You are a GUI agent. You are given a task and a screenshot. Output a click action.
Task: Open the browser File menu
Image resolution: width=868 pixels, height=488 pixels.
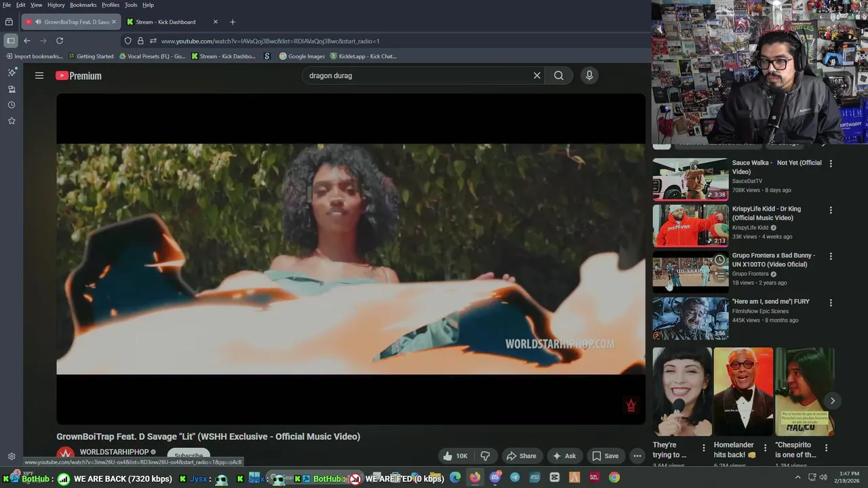[x=7, y=5]
